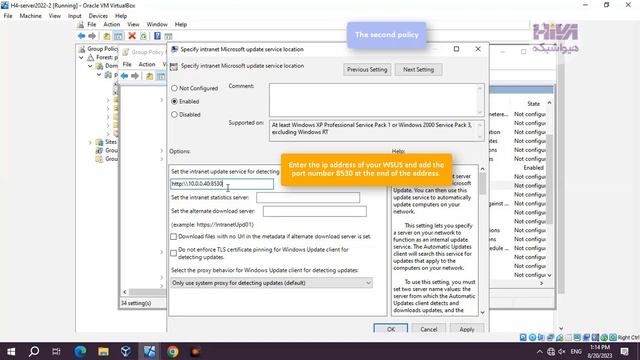This screenshot has height=360, width=640.
Task: Click the muted speaker volume tray icon
Action: (562, 351)
